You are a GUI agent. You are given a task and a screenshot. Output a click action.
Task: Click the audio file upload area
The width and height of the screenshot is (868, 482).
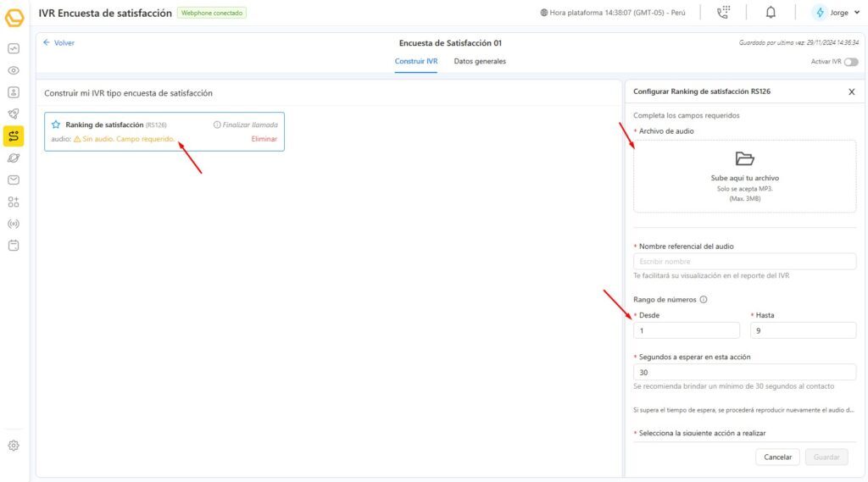pos(744,176)
